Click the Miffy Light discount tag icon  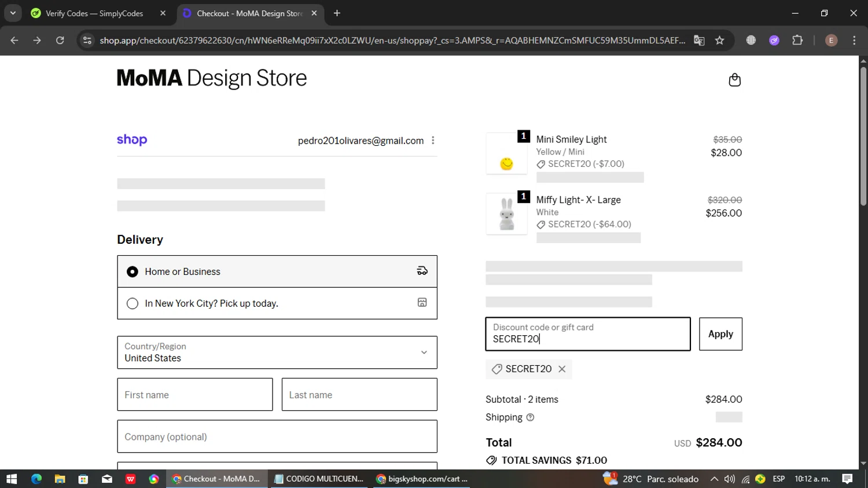[x=540, y=225]
